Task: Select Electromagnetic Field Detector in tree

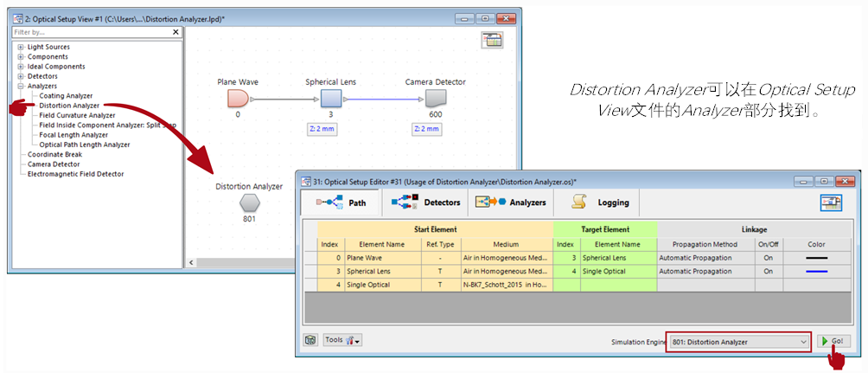Action: pos(76,174)
